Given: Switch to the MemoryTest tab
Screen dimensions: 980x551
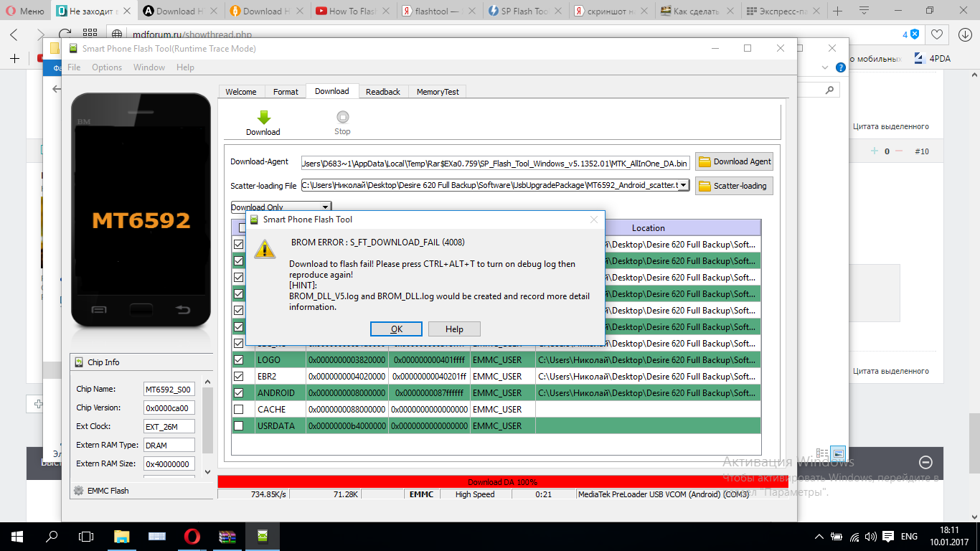Looking at the screenshot, I should 438,92.
